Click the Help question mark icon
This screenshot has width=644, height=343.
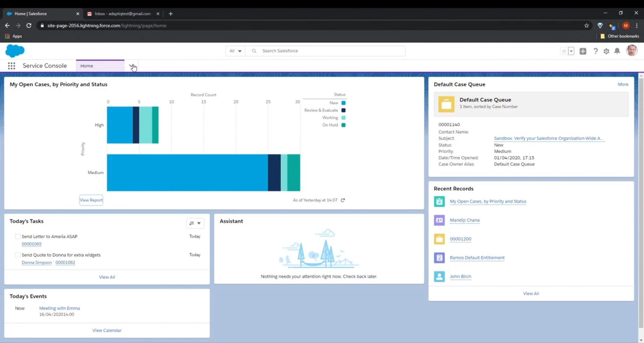click(595, 51)
